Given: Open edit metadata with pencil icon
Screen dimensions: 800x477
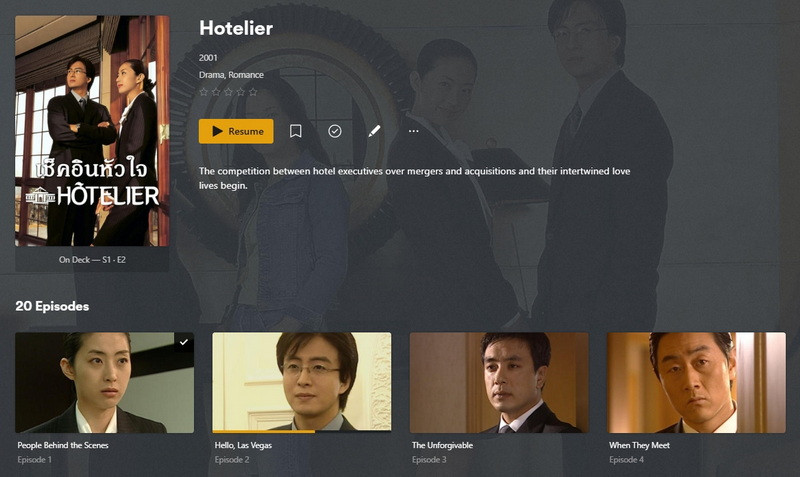Looking at the screenshot, I should [x=374, y=131].
